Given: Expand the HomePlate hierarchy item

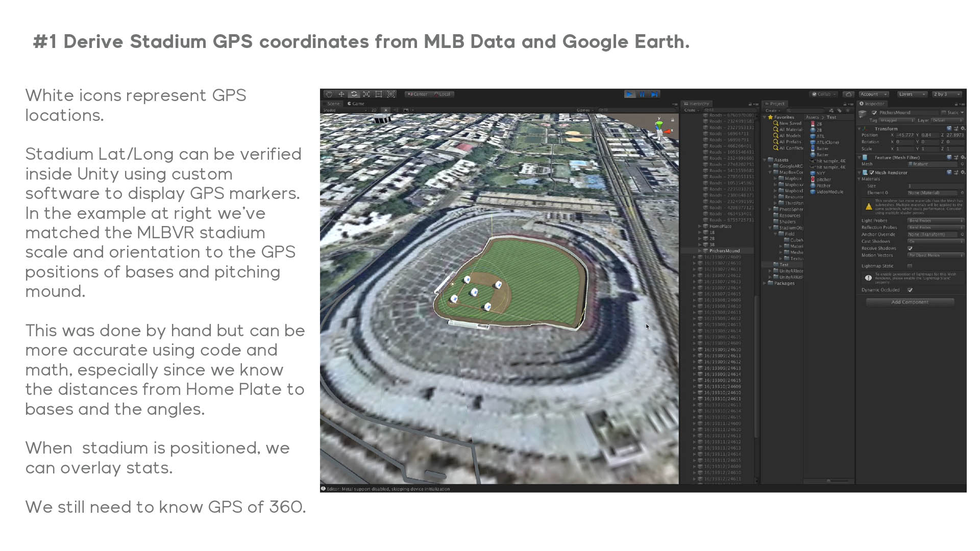Looking at the screenshot, I should point(700,227).
